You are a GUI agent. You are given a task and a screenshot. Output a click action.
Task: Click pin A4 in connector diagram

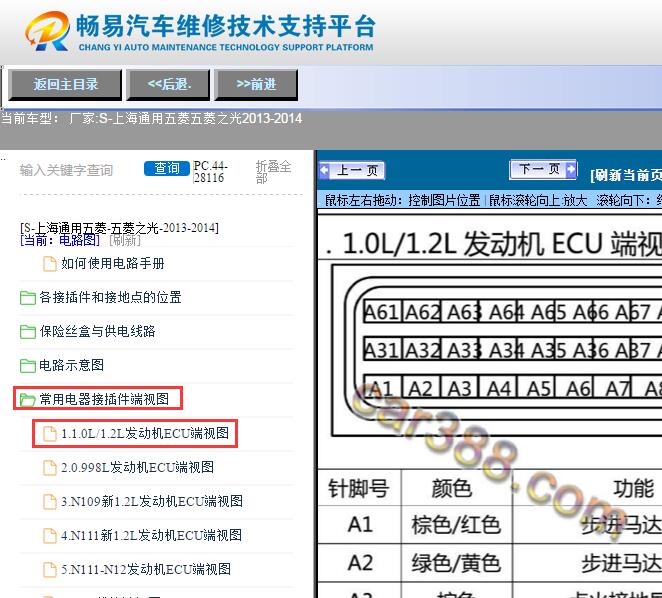499,388
